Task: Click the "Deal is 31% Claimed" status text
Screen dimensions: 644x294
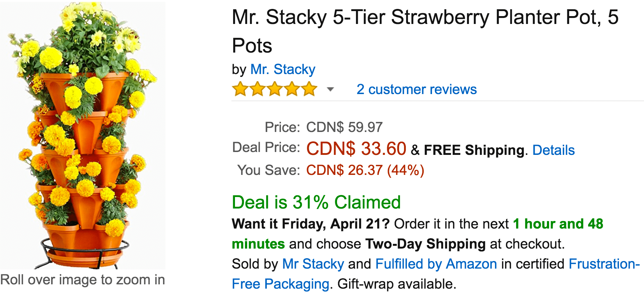Action: [x=316, y=202]
